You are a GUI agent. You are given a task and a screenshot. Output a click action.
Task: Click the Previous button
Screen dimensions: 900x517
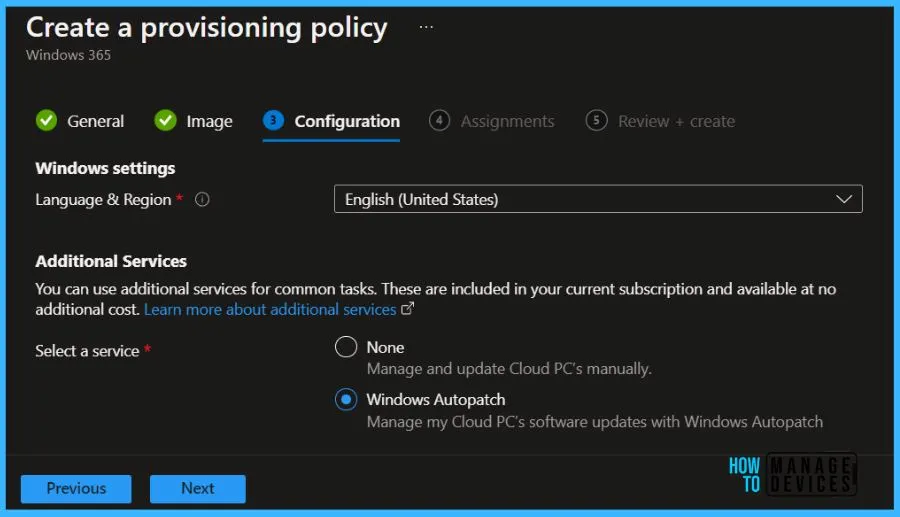pyautogui.click(x=76, y=488)
